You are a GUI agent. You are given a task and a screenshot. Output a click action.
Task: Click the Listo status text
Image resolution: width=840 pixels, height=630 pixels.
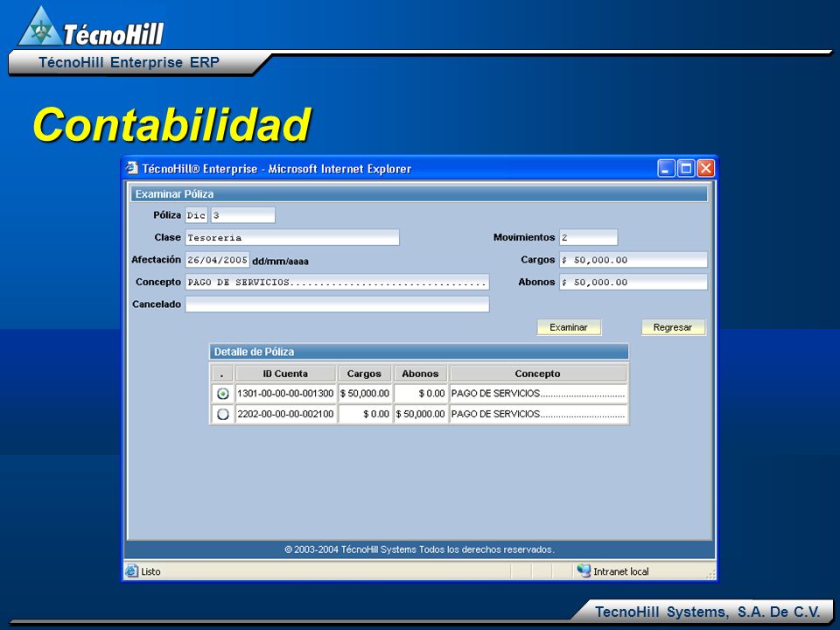(x=150, y=571)
